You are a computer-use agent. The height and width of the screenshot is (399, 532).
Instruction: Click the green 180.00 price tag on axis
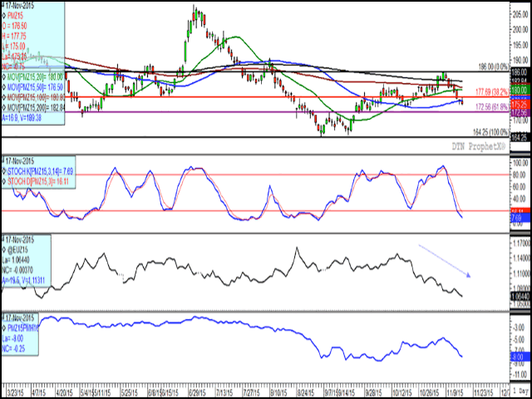(521, 90)
